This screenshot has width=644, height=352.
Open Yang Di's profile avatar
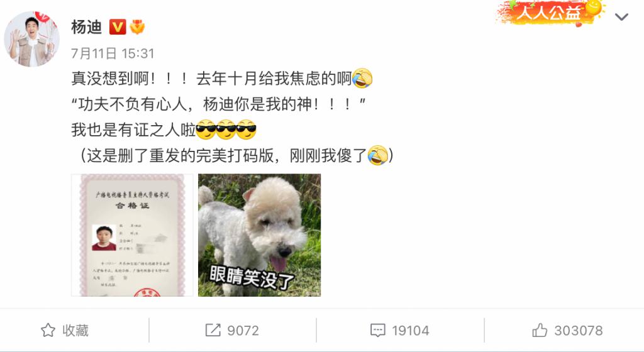point(31,39)
